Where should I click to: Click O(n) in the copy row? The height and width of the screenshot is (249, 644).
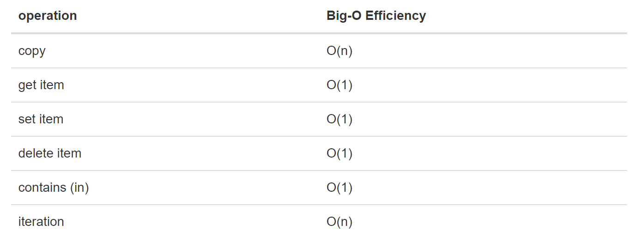pyautogui.click(x=340, y=51)
